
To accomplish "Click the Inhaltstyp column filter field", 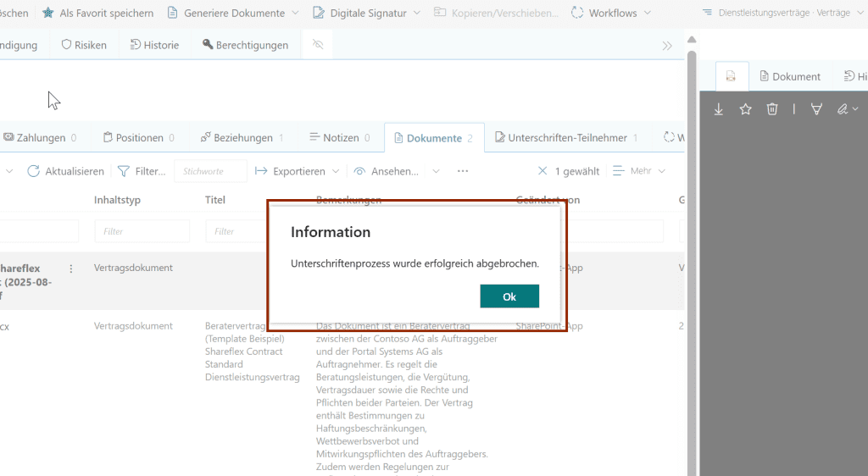I will (142, 231).
